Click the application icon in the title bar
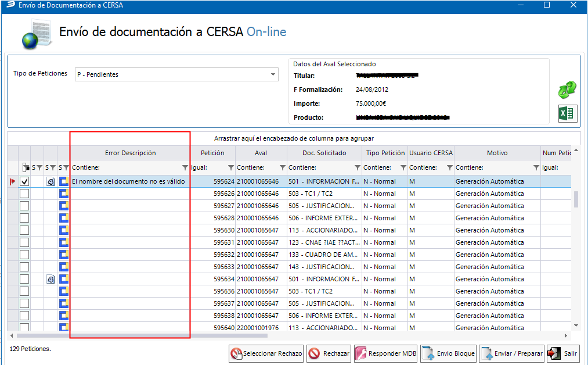The height and width of the screenshot is (365, 588). pos(10,5)
